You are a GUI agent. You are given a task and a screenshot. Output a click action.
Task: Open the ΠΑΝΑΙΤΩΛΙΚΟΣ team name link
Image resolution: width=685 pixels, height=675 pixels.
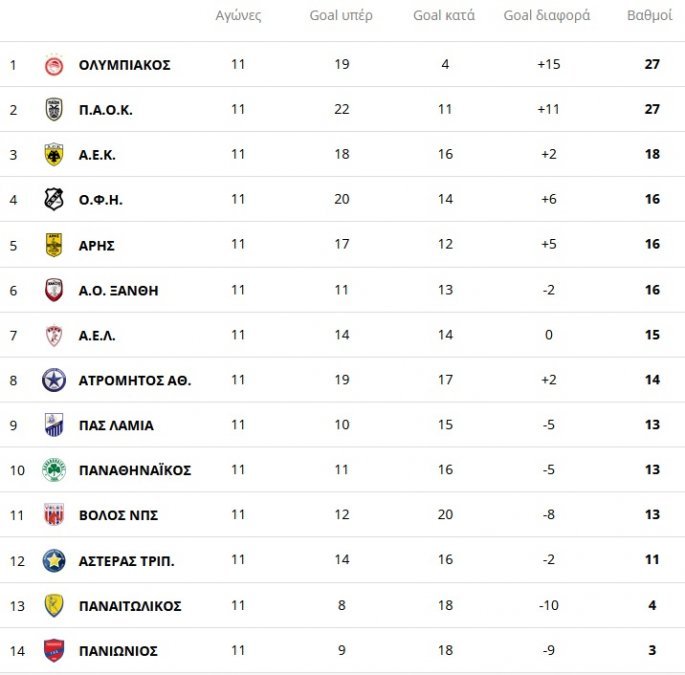[x=130, y=606]
